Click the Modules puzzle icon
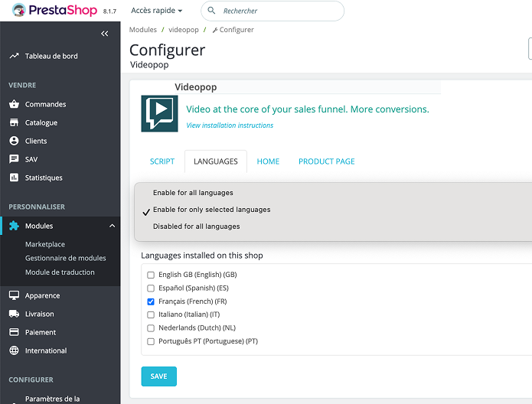 (14, 226)
